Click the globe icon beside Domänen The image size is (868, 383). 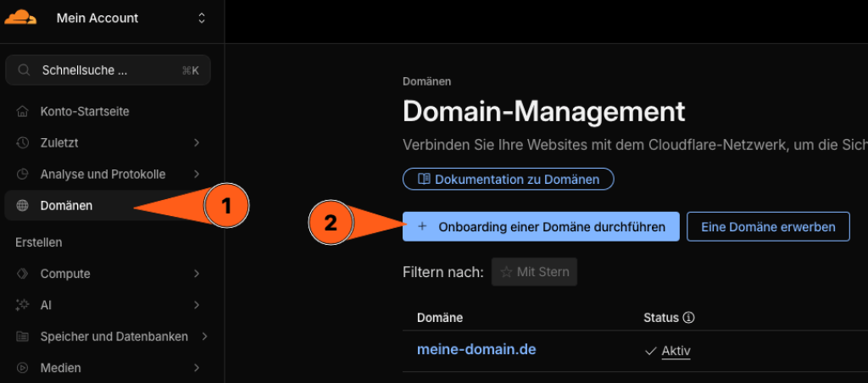point(23,205)
